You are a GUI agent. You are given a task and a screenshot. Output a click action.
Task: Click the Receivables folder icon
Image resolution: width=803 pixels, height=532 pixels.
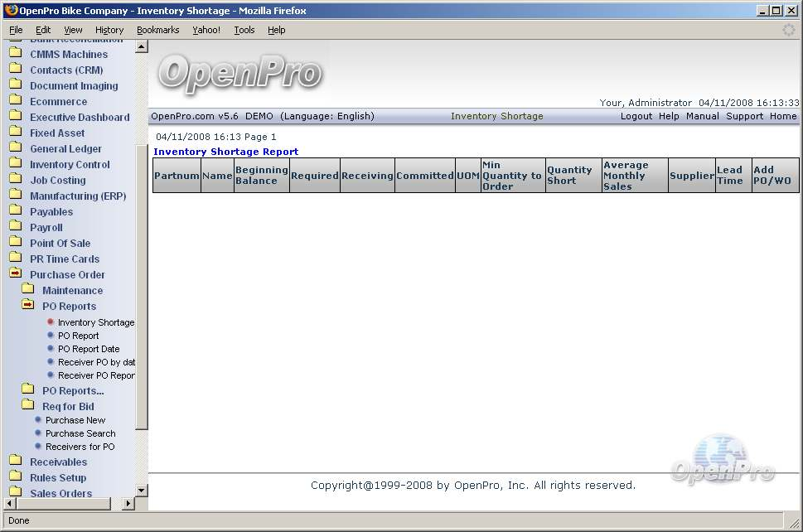click(15, 462)
